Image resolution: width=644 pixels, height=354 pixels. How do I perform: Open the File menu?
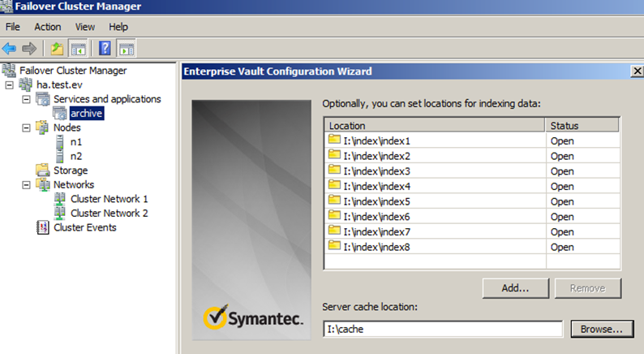pyautogui.click(x=13, y=27)
